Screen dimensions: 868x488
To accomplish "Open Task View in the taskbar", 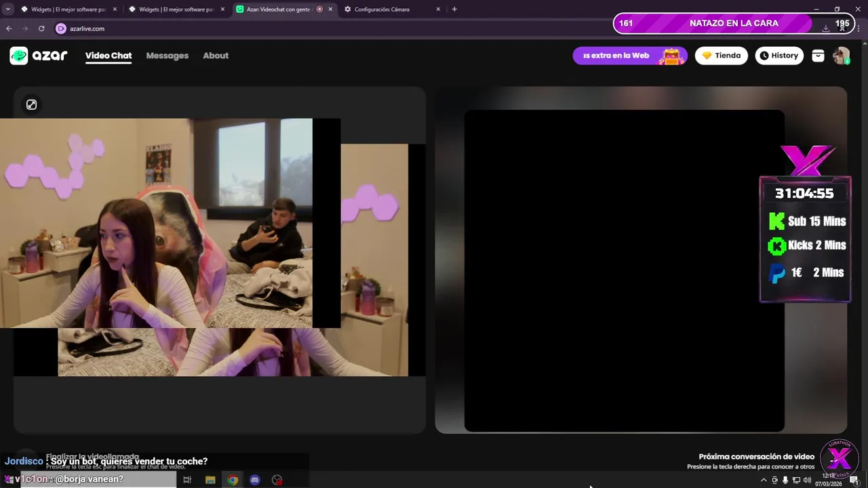I will (187, 480).
